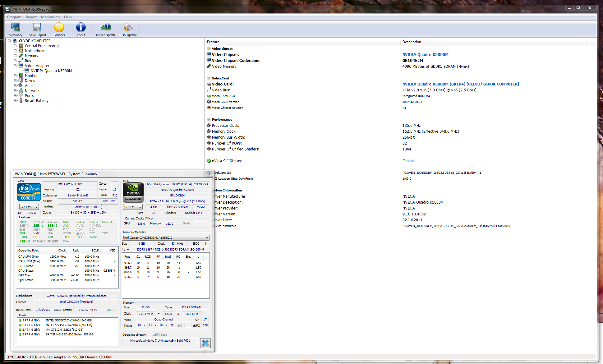The height and width of the screenshot is (364, 603).
Task: Expand the Network tree node
Action: [x=15, y=90]
